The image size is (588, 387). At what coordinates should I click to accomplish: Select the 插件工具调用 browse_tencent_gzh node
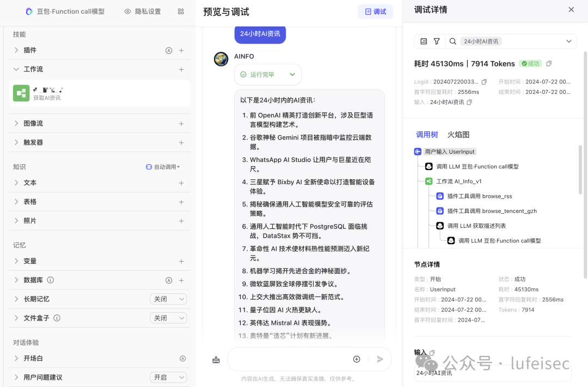486,211
